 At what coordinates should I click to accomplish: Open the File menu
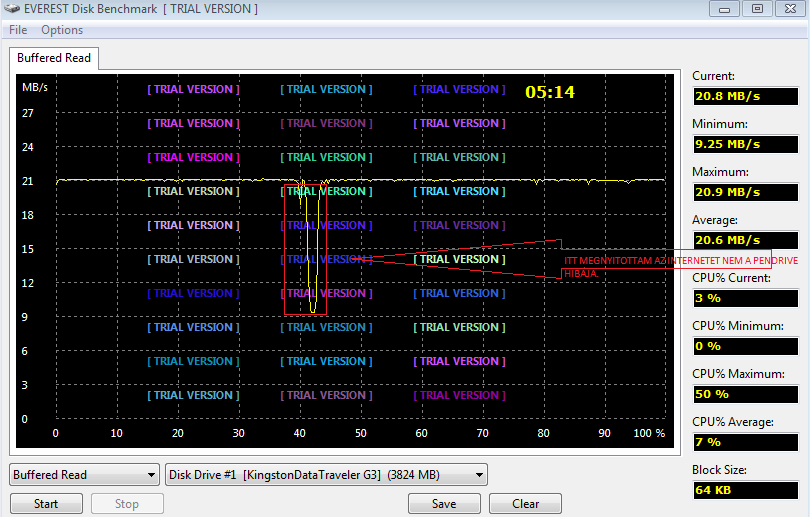point(18,30)
